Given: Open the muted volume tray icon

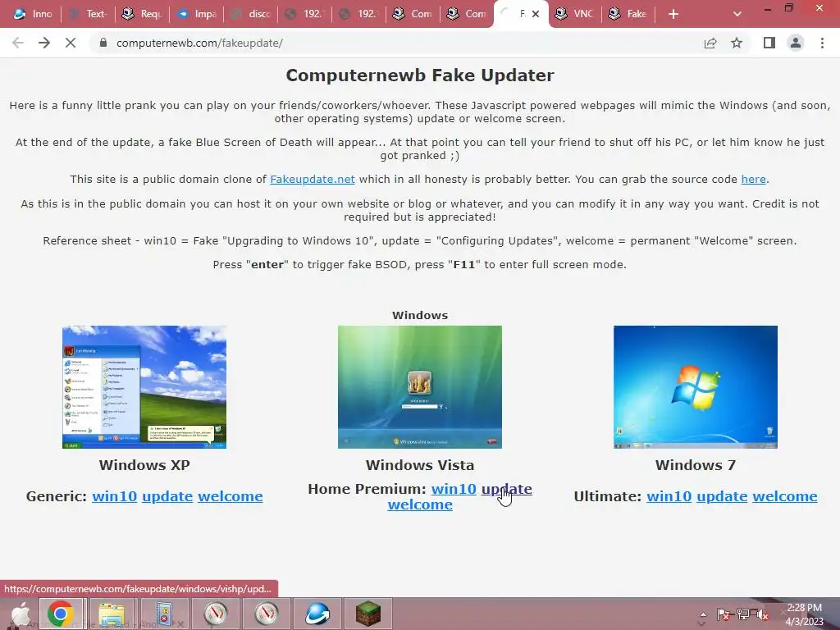Looking at the screenshot, I should (762, 614).
